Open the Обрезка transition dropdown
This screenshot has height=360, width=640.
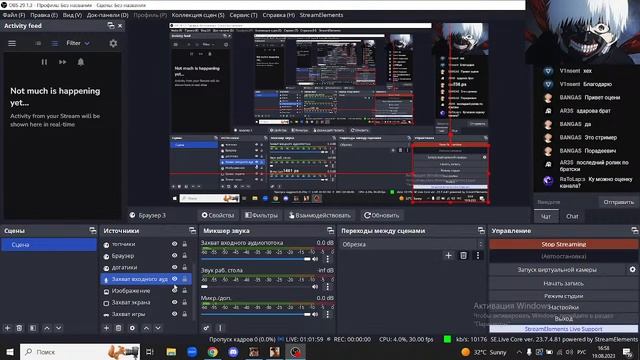(413, 244)
